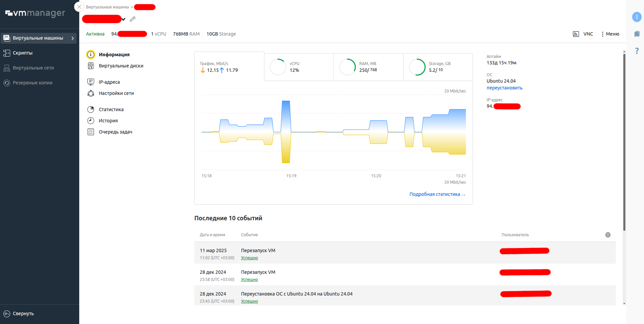Close the VM details panel

(x=79, y=7)
